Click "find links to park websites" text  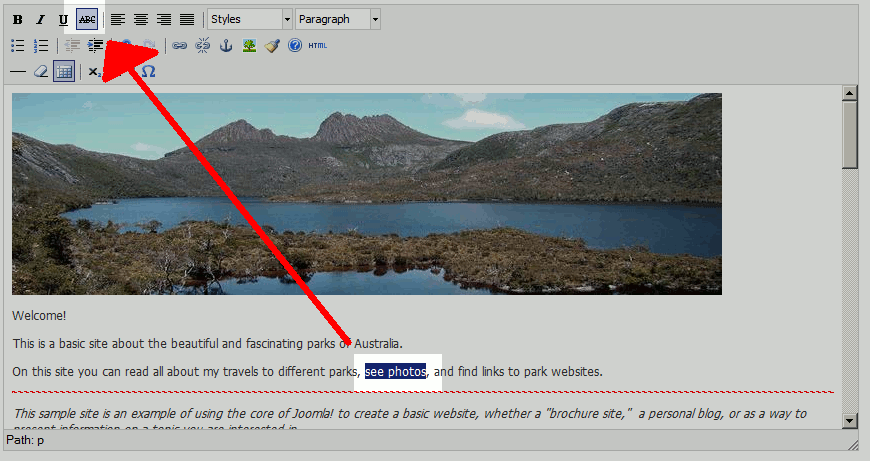pos(530,372)
